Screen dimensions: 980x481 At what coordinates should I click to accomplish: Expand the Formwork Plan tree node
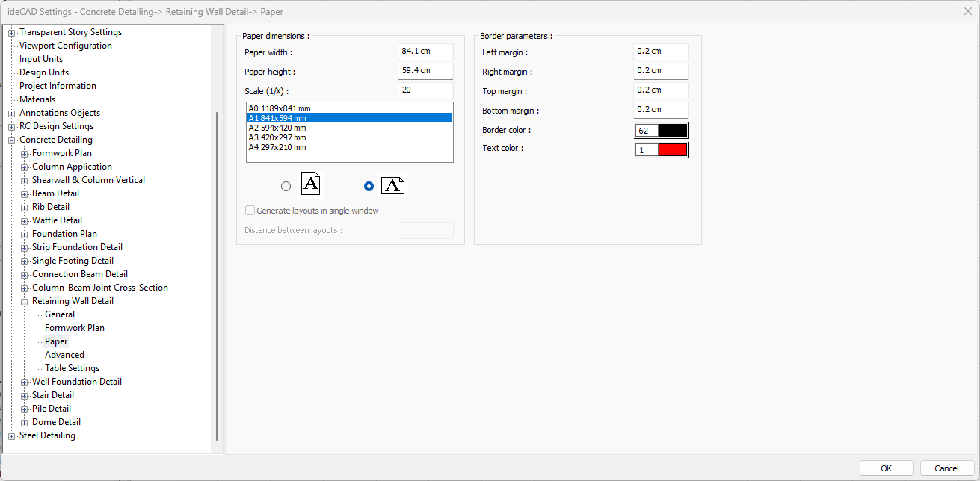tap(25, 154)
